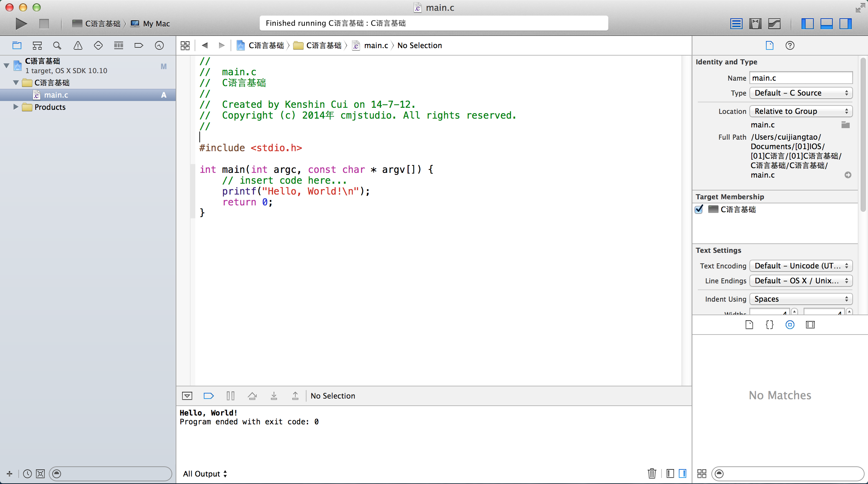Click the Run (play) button
The width and height of the screenshot is (868, 484).
(x=21, y=24)
